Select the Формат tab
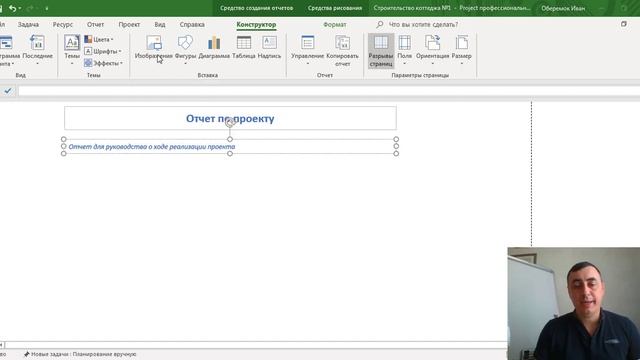 coord(335,24)
